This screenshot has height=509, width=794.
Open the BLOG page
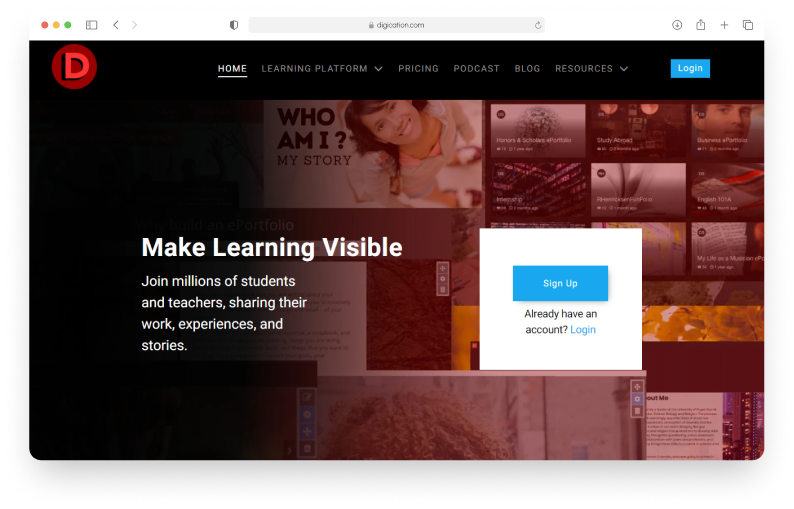click(x=527, y=68)
